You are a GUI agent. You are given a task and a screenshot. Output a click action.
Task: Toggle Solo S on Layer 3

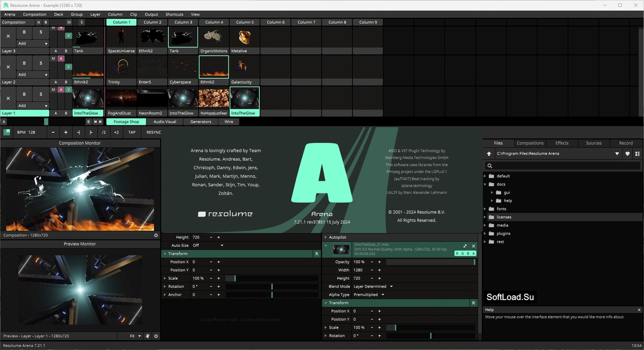pos(40,32)
